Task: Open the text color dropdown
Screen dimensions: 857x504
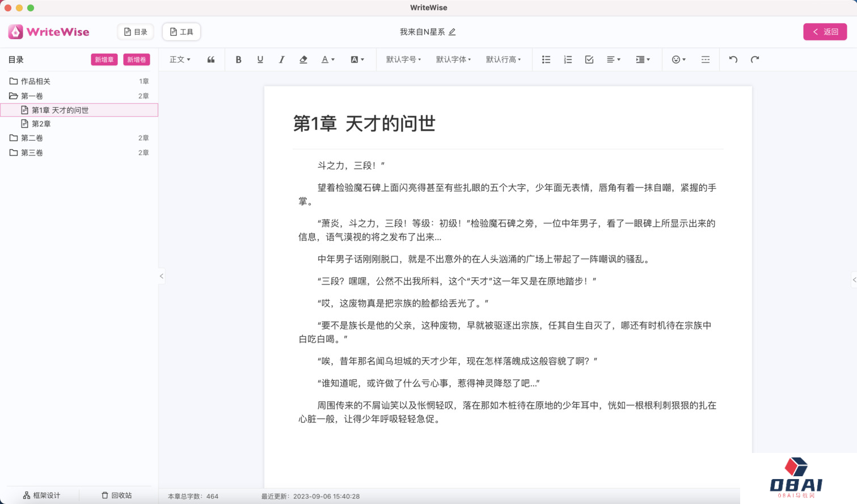Action: coord(328,60)
